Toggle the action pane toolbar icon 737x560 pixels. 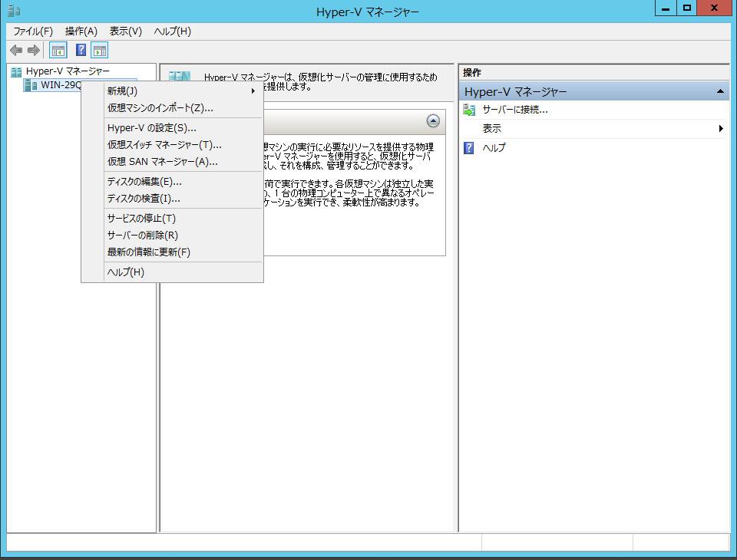coord(100,51)
